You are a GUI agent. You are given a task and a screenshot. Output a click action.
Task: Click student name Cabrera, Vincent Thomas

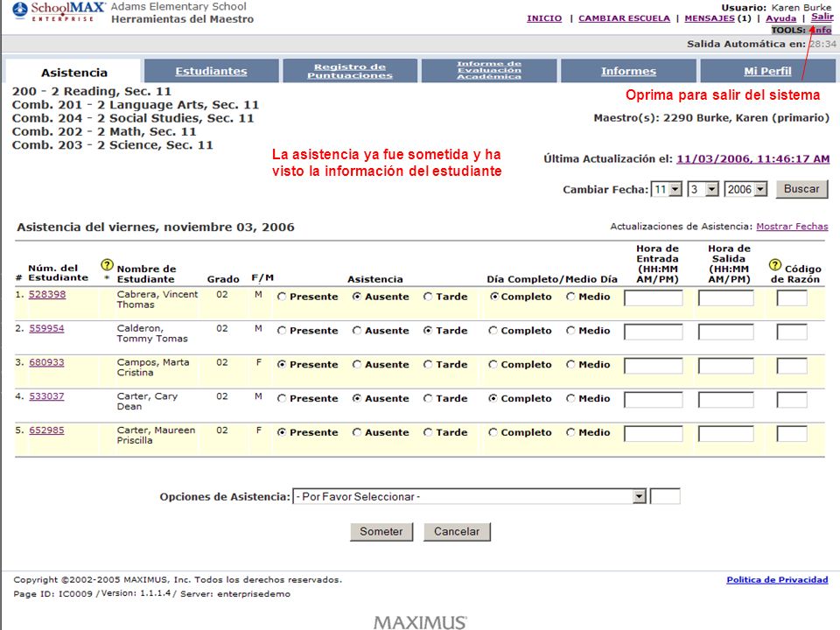point(157,299)
